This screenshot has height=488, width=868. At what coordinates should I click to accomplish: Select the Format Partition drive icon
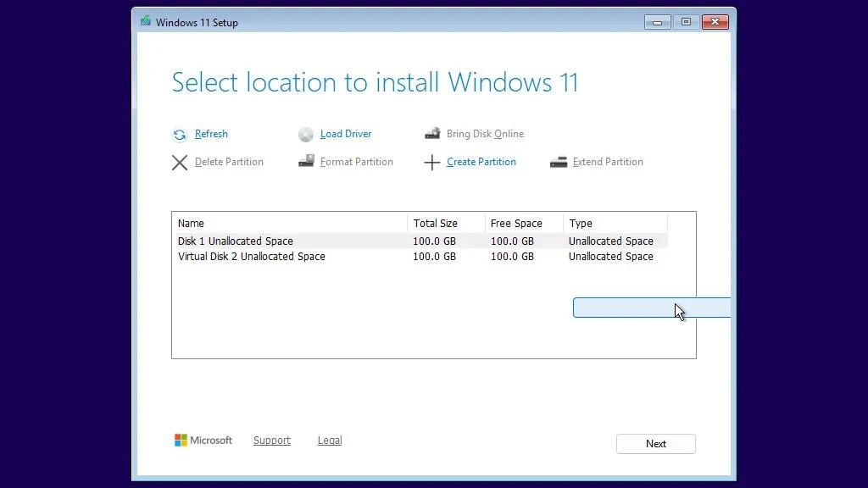coord(306,162)
